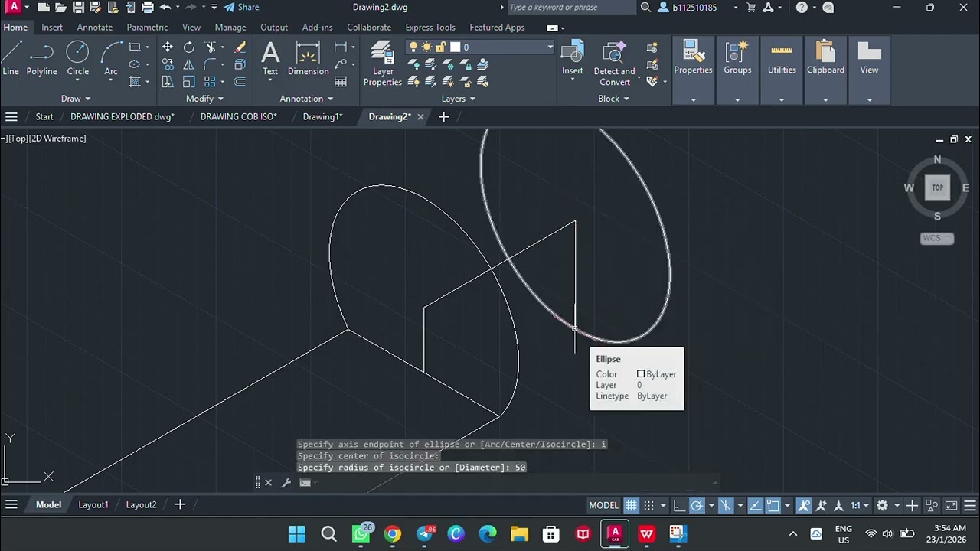Toggle drawing grid display

click(631, 505)
